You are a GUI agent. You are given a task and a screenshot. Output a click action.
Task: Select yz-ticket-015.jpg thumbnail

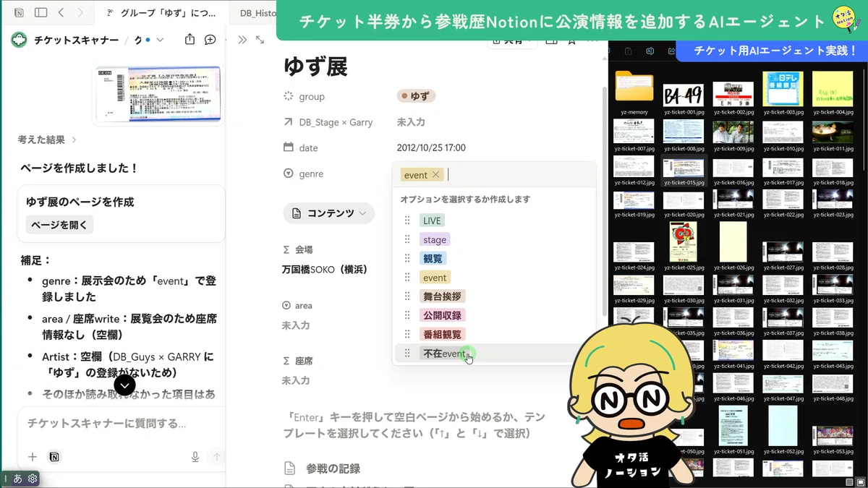point(684,168)
